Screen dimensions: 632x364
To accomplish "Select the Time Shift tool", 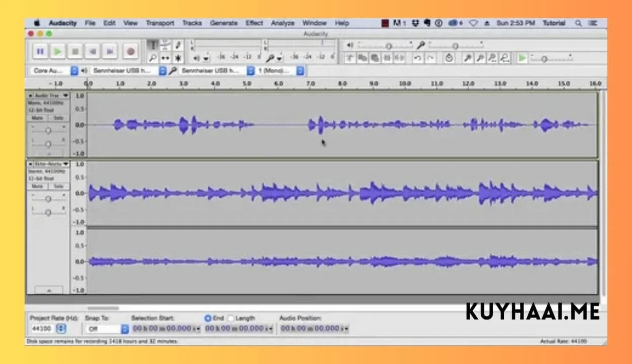I will click(165, 58).
